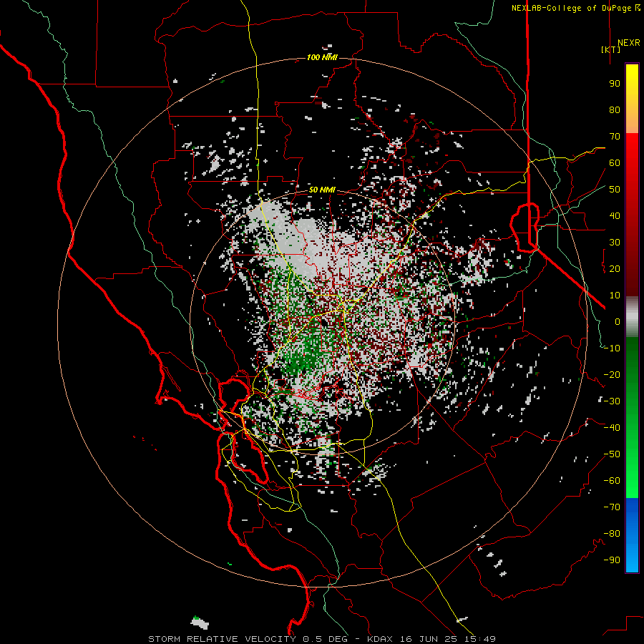
Task: Click the 50 NMI range ring label
Action: (322, 190)
